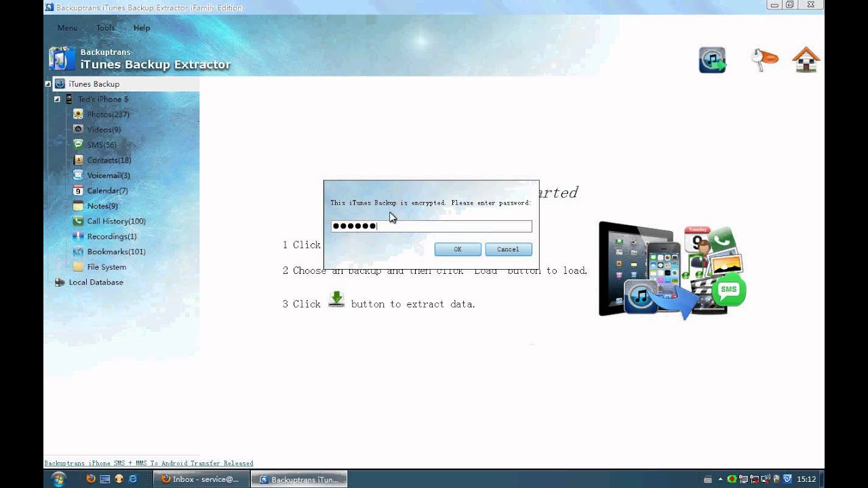Image resolution: width=868 pixels, height=488 pixels.
Task: Click the iPhone device icon beside Ted's iPhone 5
Action: pyautogui.click(x=68, y=99)
